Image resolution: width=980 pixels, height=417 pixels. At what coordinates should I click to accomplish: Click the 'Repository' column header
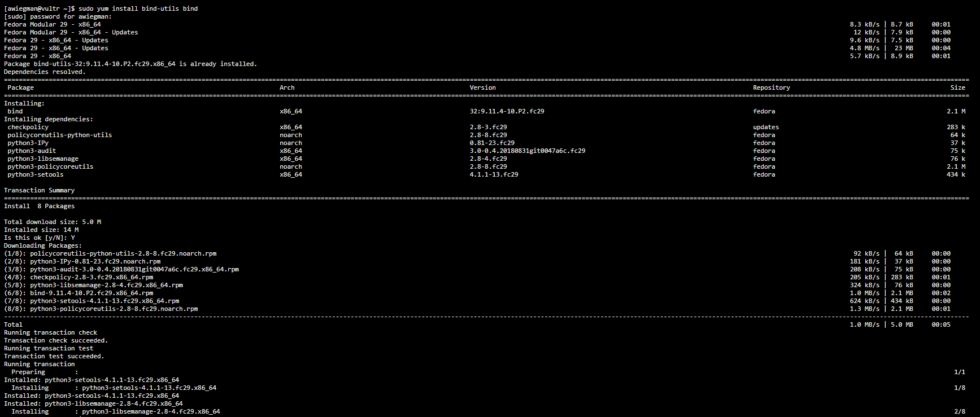click(771, 87)
